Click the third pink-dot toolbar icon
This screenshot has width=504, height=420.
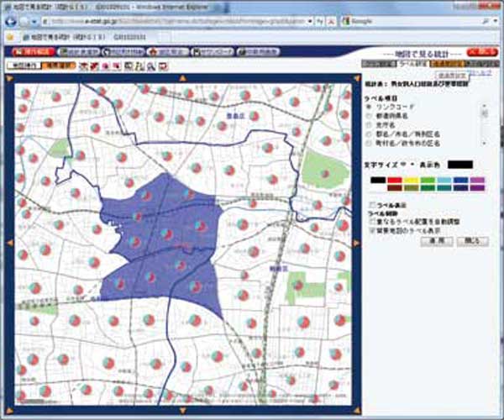106,66
